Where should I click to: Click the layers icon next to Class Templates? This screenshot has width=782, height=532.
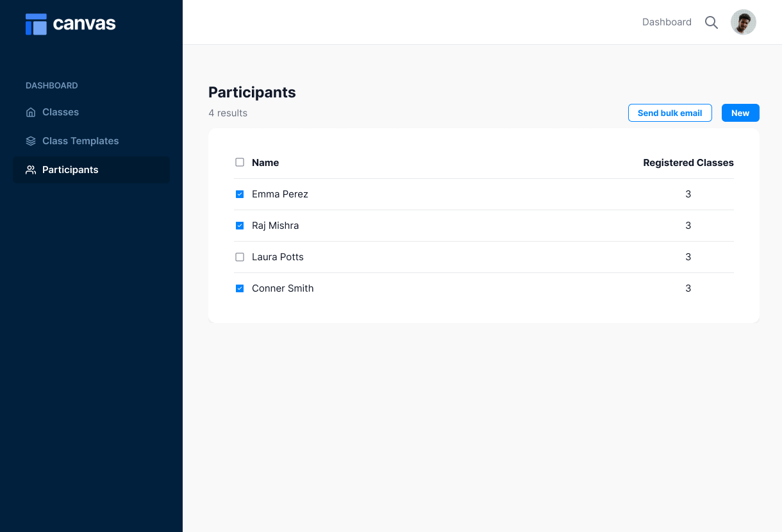(x=30, y=140)
